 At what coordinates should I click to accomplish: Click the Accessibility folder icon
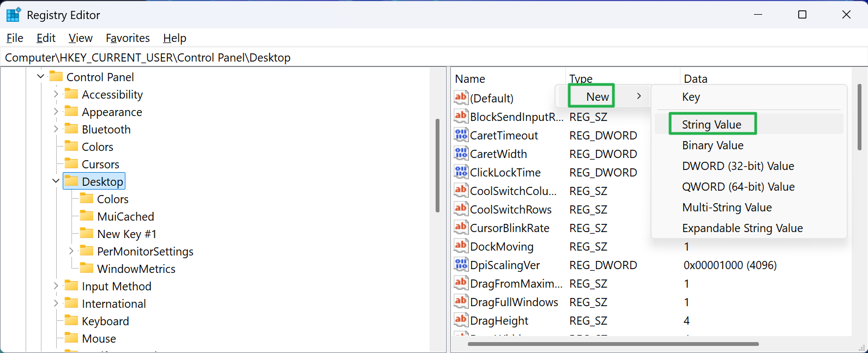coord(71,94)
